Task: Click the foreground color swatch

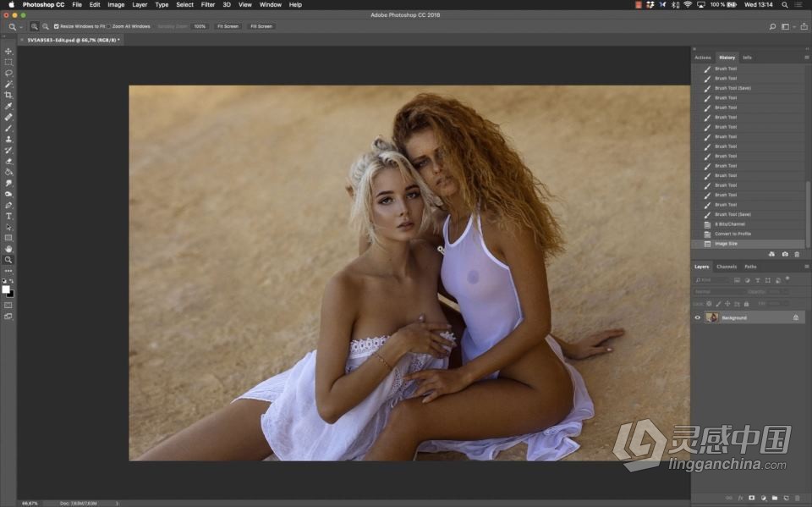Action: (6, 289)
